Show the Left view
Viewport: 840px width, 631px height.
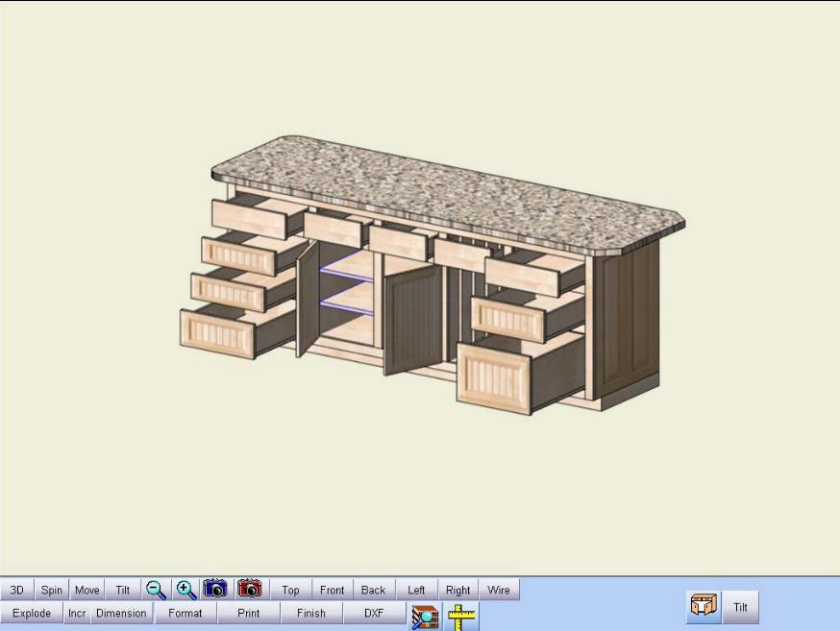coord(416,590)
